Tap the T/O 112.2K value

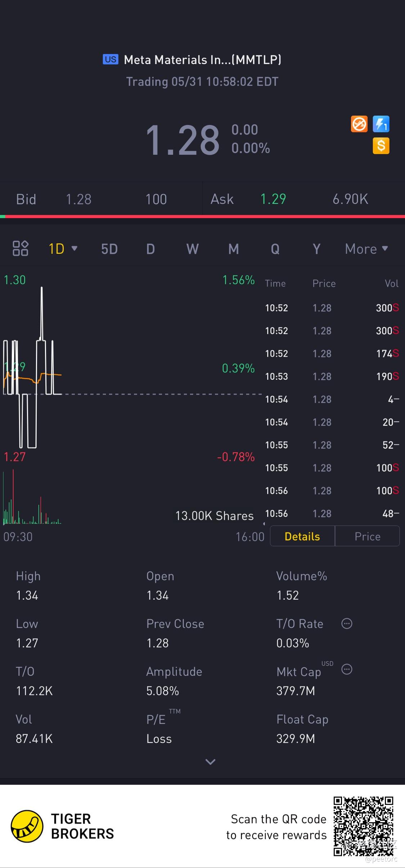[x=34, y=691]
